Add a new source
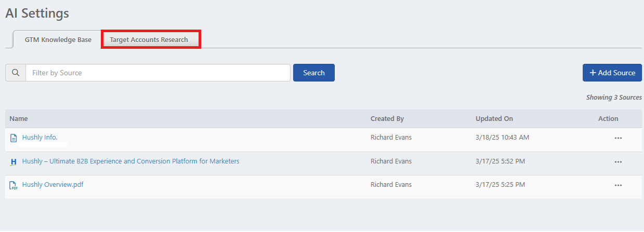Image resolution: width=644 pixels, height=232 pixels. (612, 73)
